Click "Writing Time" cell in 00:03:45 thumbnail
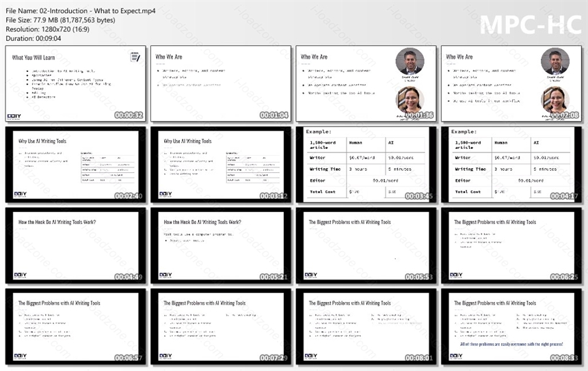Viewport: 588px width, 371px height. pyautogui.click(x=325, y=169)
